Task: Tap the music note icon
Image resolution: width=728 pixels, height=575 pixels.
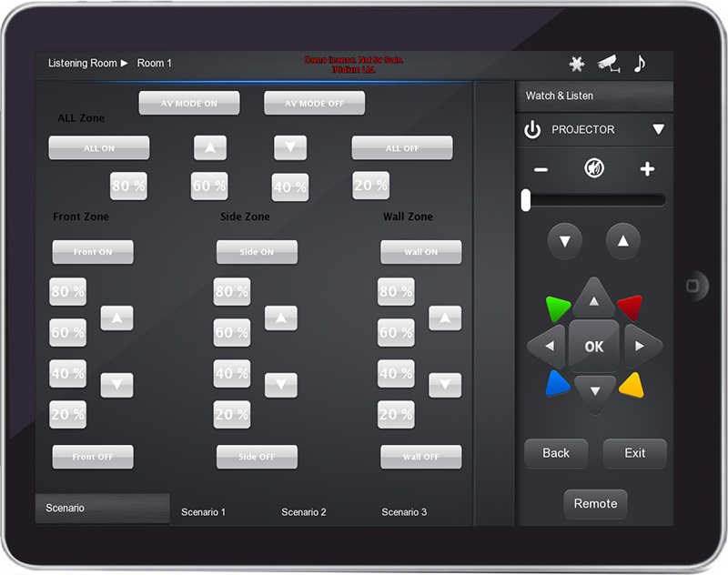Action: [x=640, y=64]
